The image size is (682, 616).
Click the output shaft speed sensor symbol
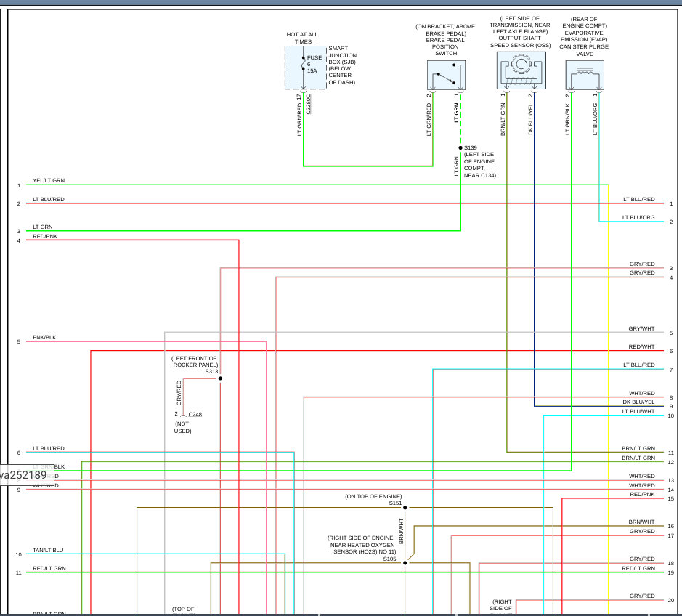pos(520,71)
